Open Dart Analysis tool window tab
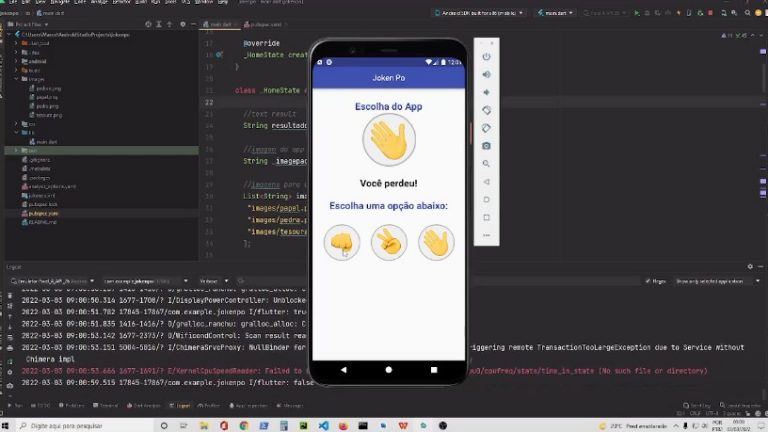The image size is (768, 432). coord(144,406)
